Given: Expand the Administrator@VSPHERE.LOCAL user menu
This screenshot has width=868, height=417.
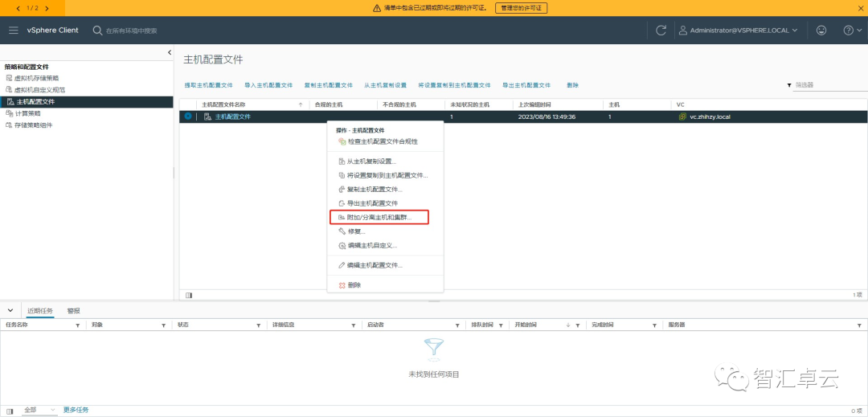Looking at the screenshot, I should (x=739, y=31).
